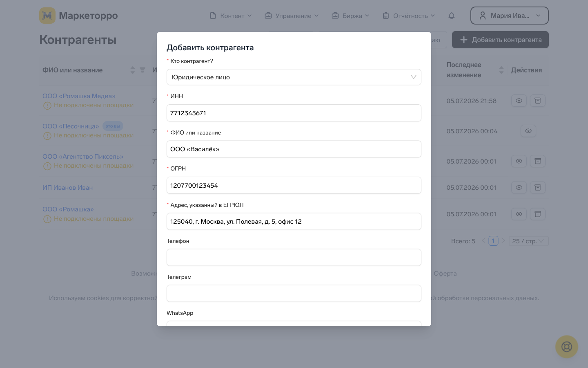View details for ООО «Агентство Пиксель»
The width and height of the screenshot is (588, 368).
519,161
